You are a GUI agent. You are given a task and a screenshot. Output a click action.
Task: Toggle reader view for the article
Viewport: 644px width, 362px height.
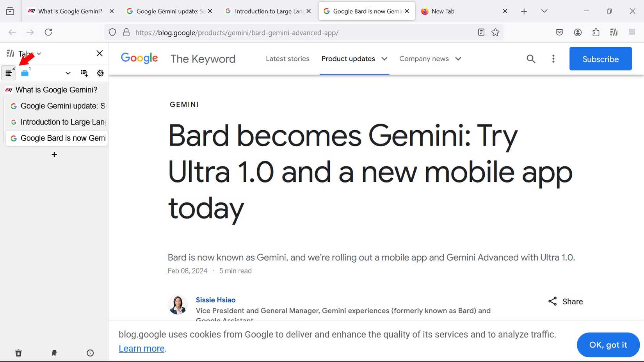[x=481, y=32]
